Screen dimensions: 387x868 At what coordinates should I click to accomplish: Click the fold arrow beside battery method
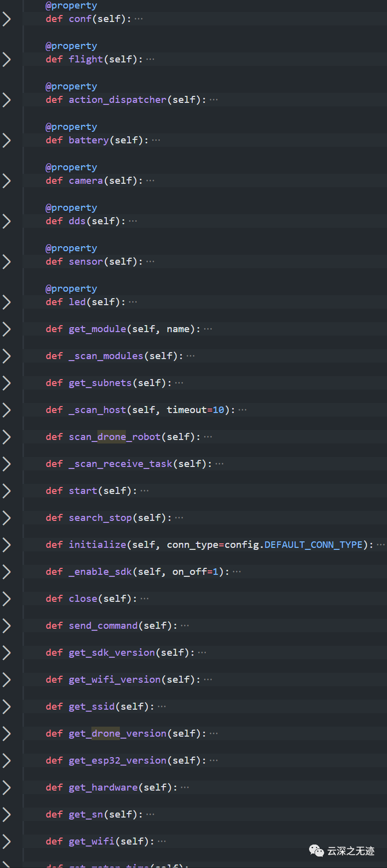[6, 140]
